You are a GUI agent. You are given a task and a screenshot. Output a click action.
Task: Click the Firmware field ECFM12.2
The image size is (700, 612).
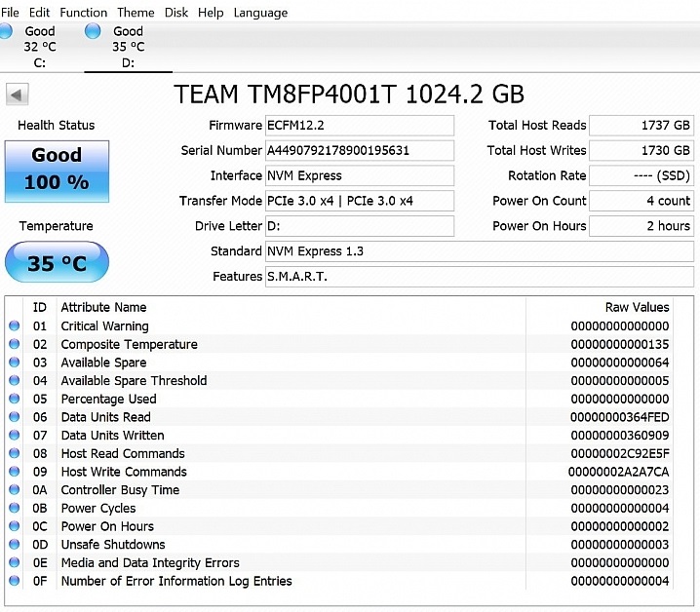click(x=360, y=126)
